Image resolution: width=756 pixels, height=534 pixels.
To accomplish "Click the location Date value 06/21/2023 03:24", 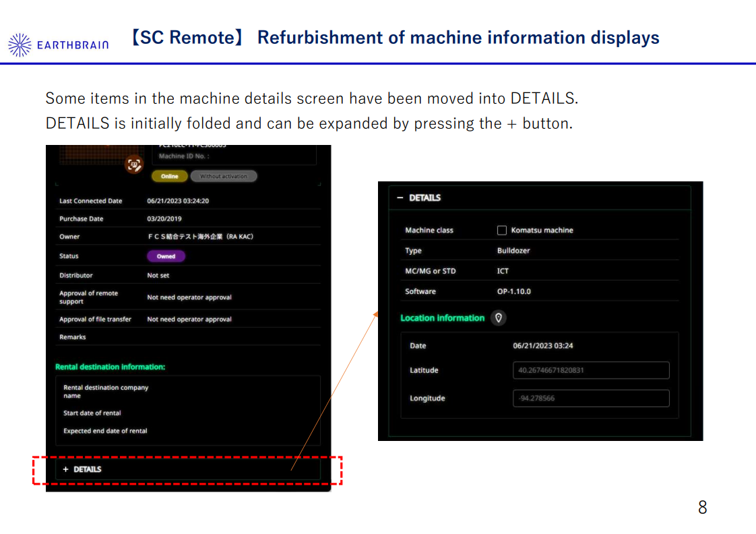I will pyautogui.click(x=543, y=346).
